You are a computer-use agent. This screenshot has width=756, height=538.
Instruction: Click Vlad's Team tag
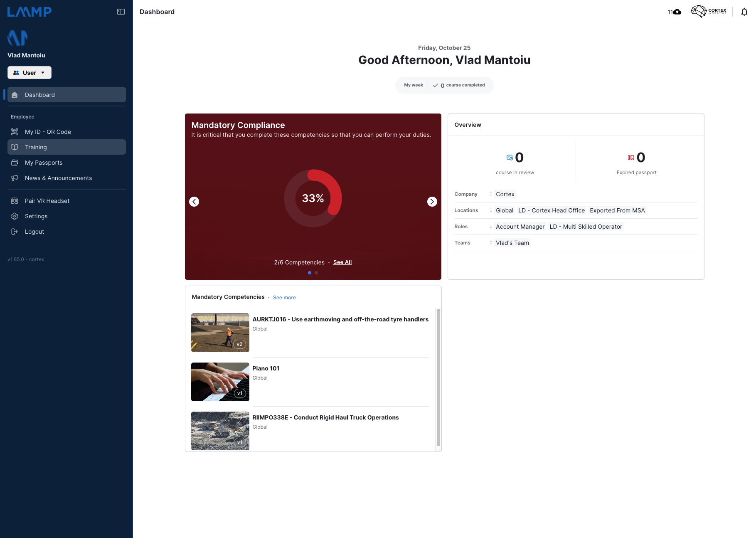click(x=512, y=243)
